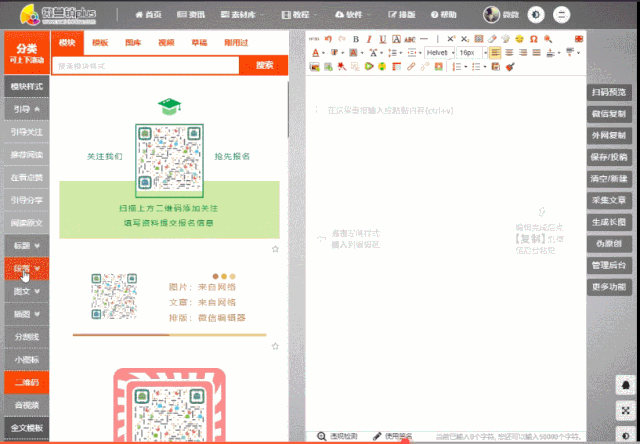Click the 更多功能 button
Image resolution: width=640 pixels, height=444 pixels.
[x=609, y=287]
